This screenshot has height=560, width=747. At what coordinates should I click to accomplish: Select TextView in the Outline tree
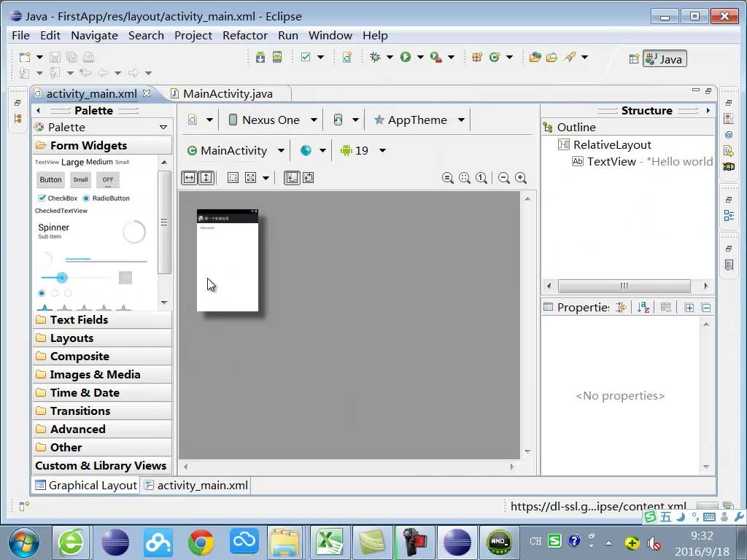pos(611,162)
